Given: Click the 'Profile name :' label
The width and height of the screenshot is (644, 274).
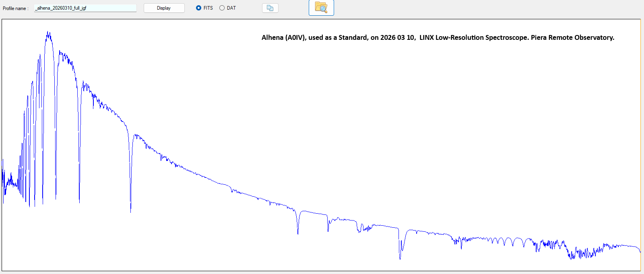Looking at the screenshot, I should [16, 8].
